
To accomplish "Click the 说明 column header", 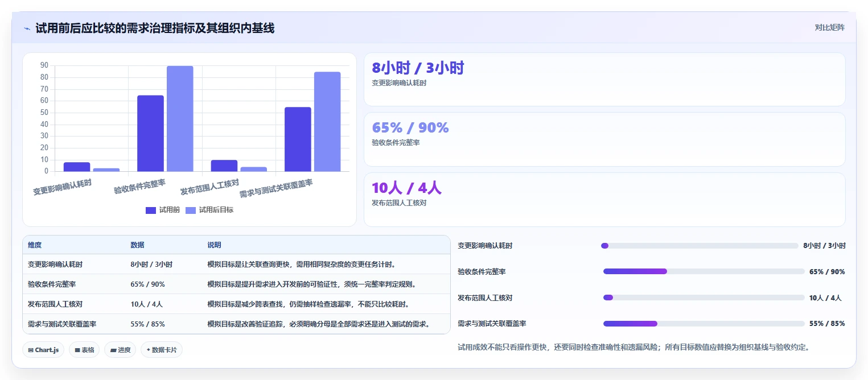I will [214, 245].
